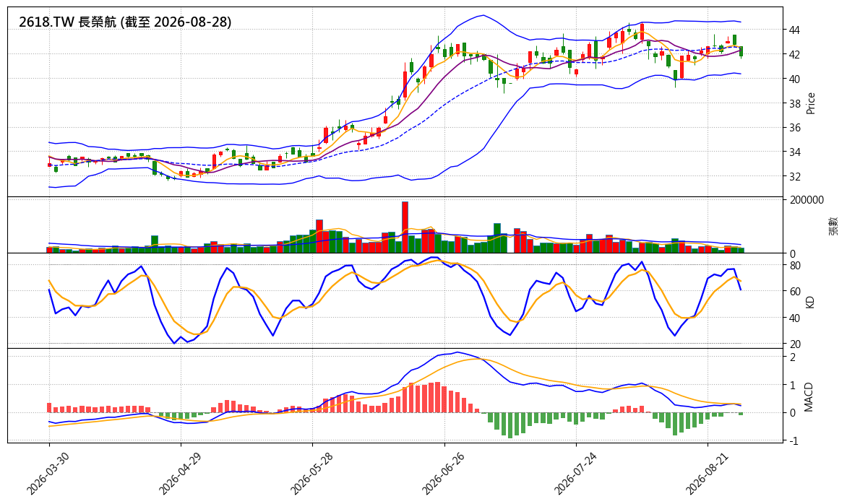The width and height of the screenshot is (847, 504).
Task: Click the x-axis date label 2026-05-28
Action: [x=311, y=473]
